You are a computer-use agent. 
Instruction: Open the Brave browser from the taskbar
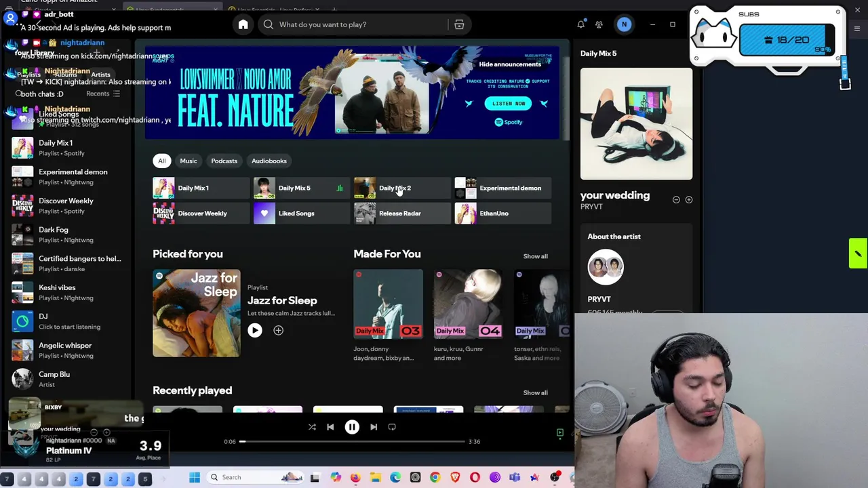[455, 477]
